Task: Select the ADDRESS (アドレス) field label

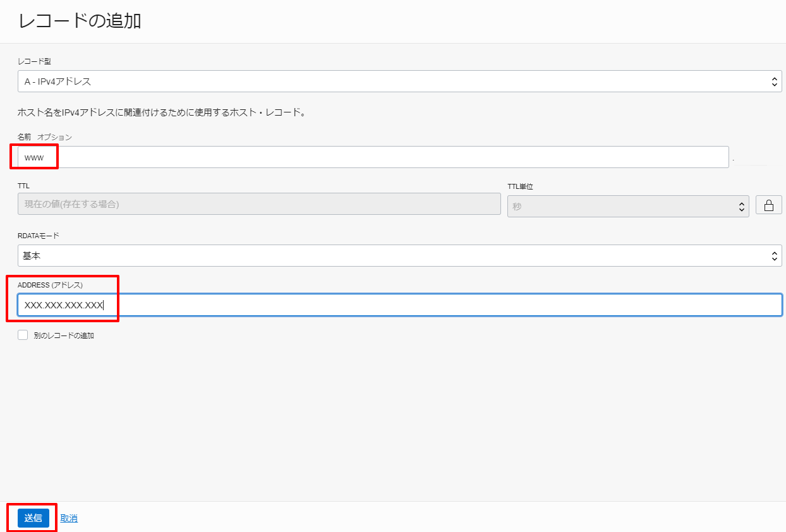Action: [51, 284]
